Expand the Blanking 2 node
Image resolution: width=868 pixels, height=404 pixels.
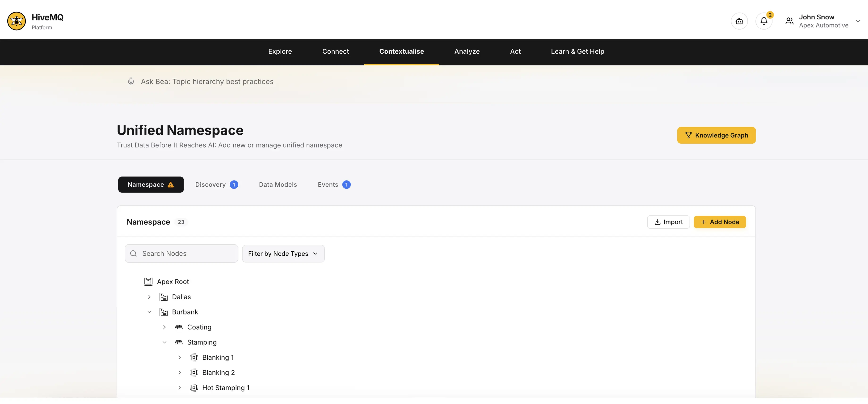pyautogui.click(x=180, y=373)
